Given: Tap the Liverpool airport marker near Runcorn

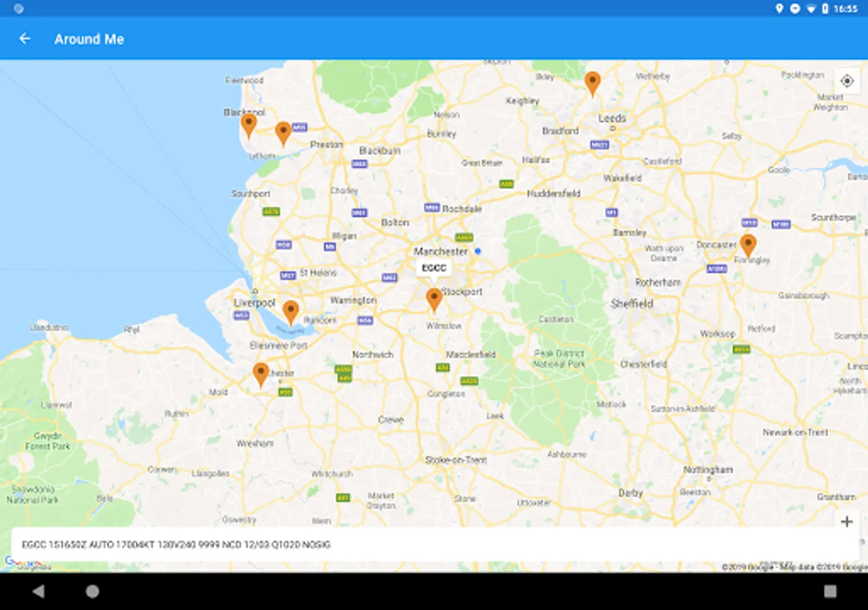Looking at the screenshot, I should (x=291, y=312).
